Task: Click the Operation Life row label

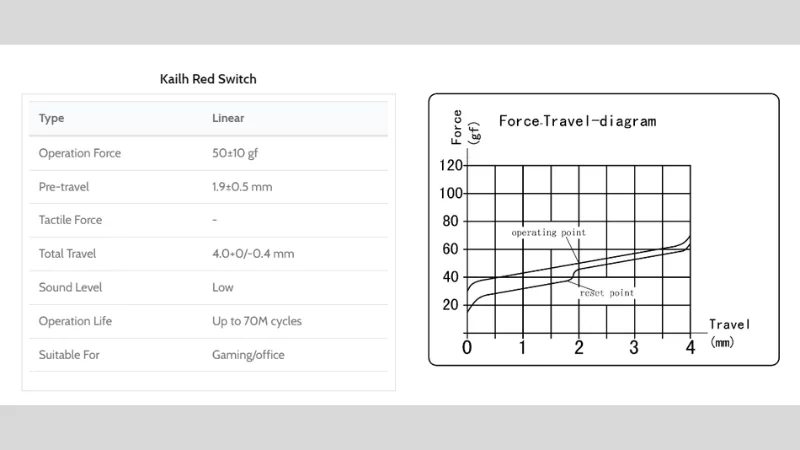Action: tap(75, 321)
